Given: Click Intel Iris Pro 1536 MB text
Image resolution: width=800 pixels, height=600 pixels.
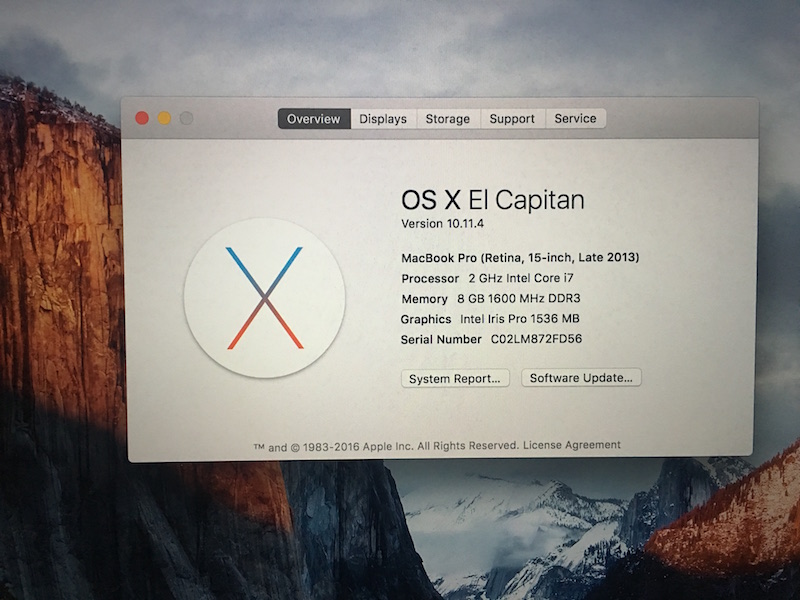Looking at the screenshot, I should coord(519,319).
